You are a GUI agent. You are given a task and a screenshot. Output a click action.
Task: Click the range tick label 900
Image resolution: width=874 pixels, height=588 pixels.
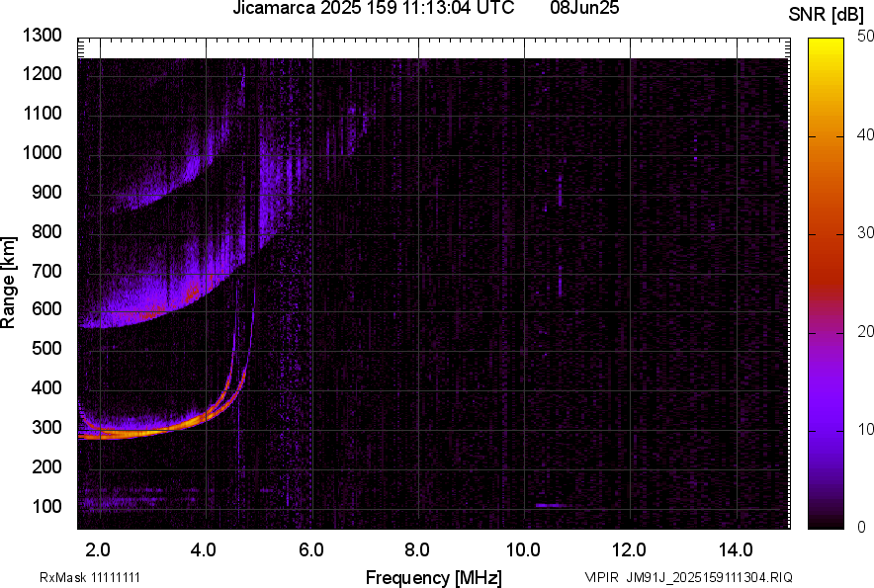tap(46, 192)
